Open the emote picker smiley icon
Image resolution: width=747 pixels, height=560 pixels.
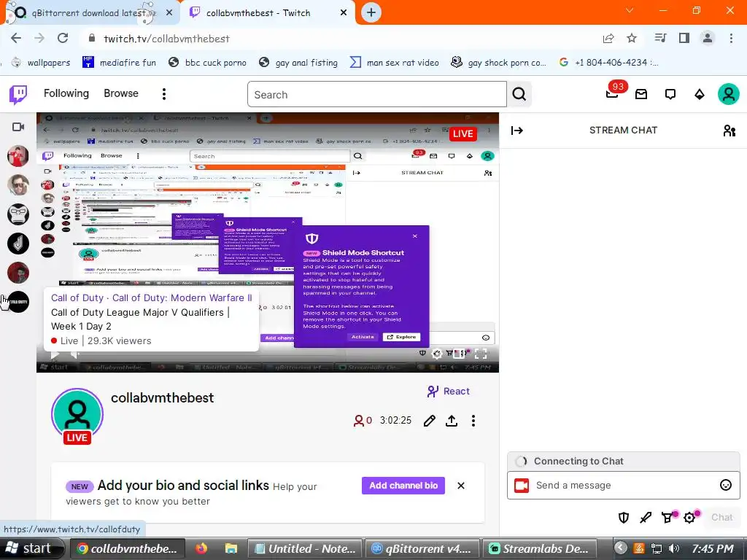(725, 485)
